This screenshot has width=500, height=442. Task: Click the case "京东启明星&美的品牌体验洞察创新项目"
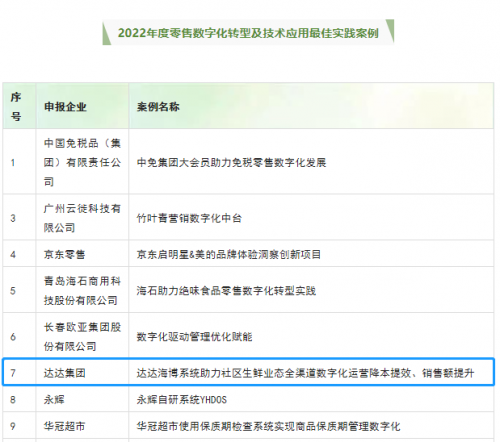click(x=229, y=255)
